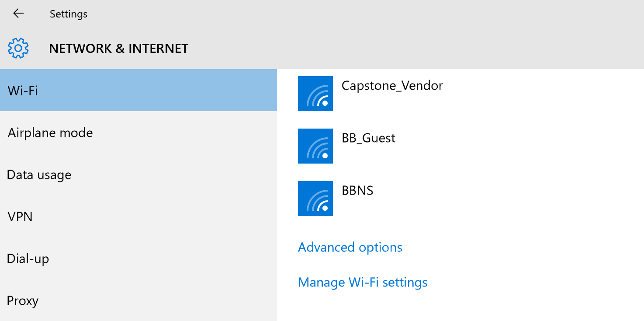Open the VPN section
Screen dimensions: 644x321
coord(20,216)
